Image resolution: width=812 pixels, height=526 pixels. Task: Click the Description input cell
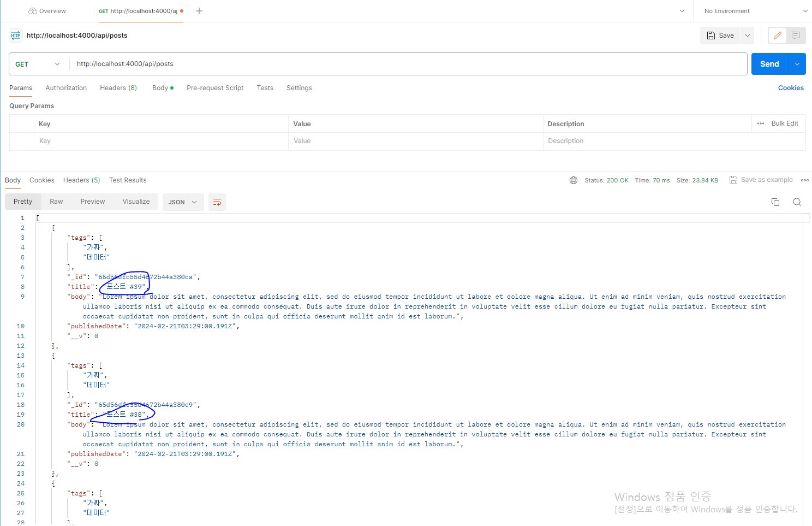674,141
